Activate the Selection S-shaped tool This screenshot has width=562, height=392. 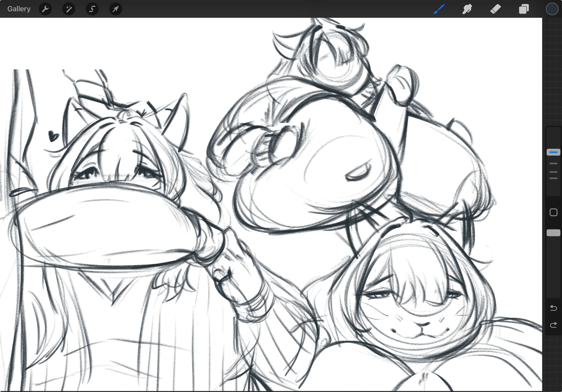92,9
